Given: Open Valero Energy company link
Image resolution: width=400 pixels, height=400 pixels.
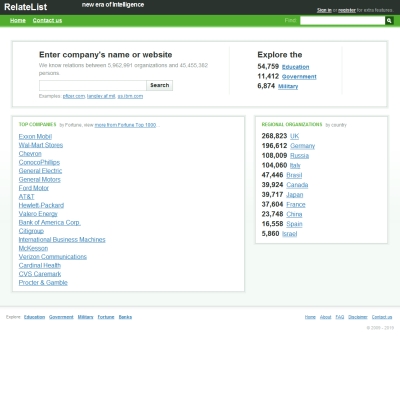Looking at the screenshot, I should click(38, 214).
